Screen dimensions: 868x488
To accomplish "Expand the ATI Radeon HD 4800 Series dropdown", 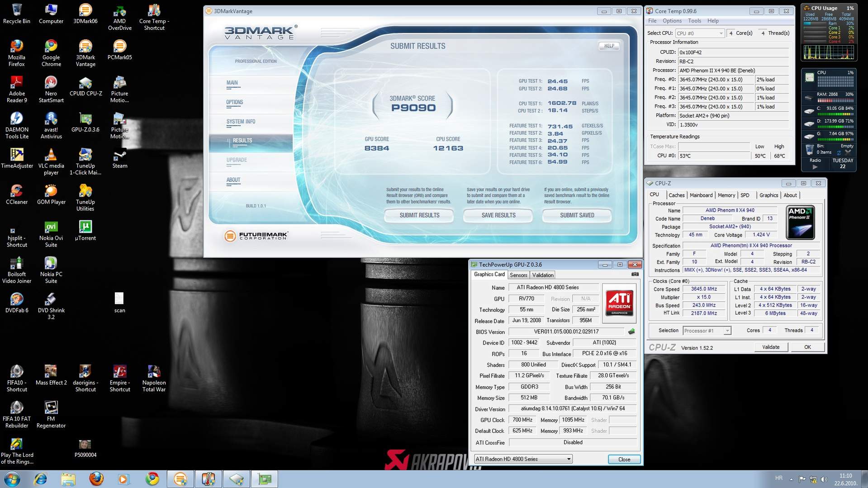I will (523, 459).
